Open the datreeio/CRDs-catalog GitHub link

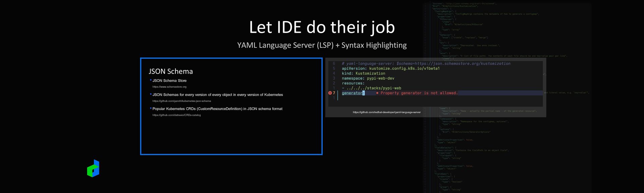[176, 115]
